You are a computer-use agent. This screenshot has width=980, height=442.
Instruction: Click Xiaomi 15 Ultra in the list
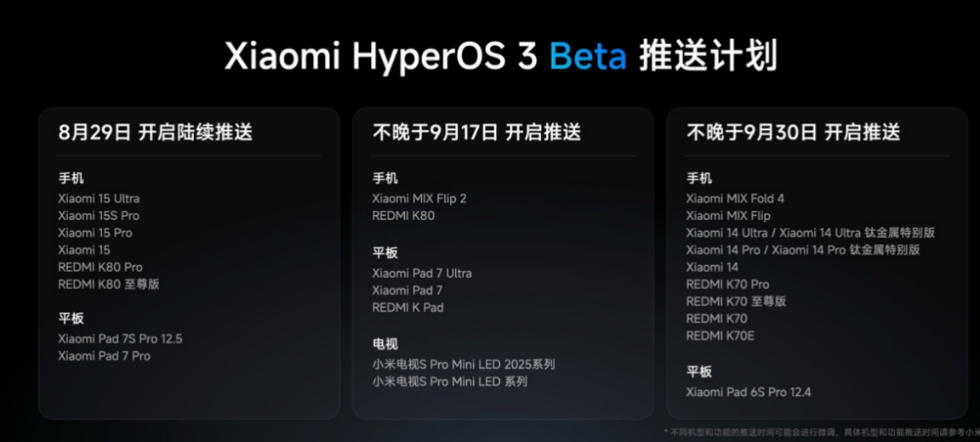coord(99,199)
